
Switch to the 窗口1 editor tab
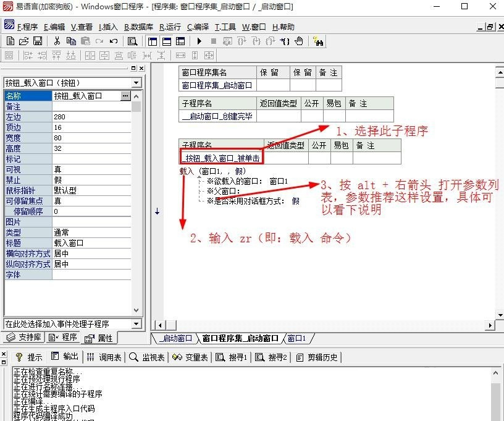coord(296,338)
